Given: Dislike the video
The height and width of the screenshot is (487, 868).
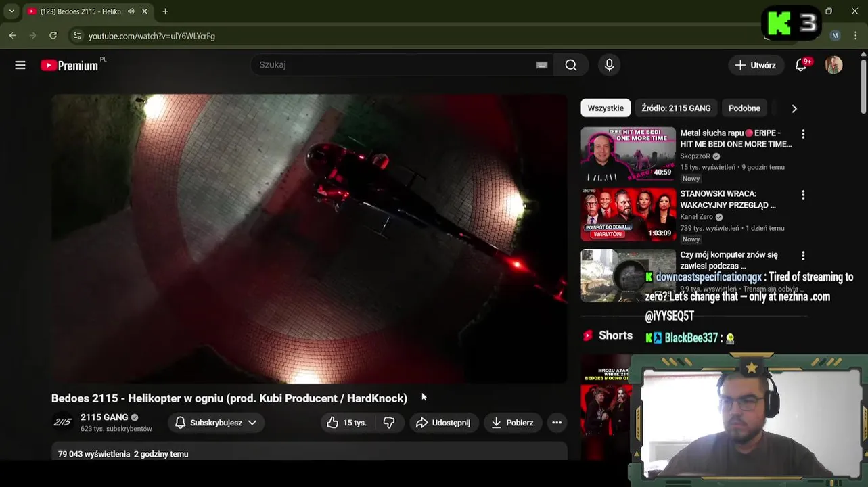Looking at the screenshot, I should [x=389, y=423].
